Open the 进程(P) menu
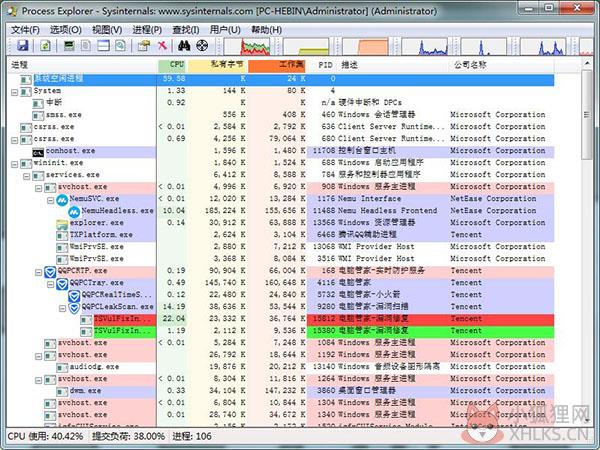Image resolution: width=600 pixels, height=450 pixels. coord(147,30)
